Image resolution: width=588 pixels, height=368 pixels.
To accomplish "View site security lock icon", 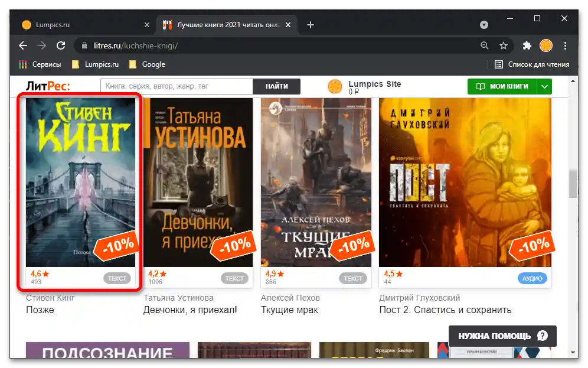I will point(84,45).
